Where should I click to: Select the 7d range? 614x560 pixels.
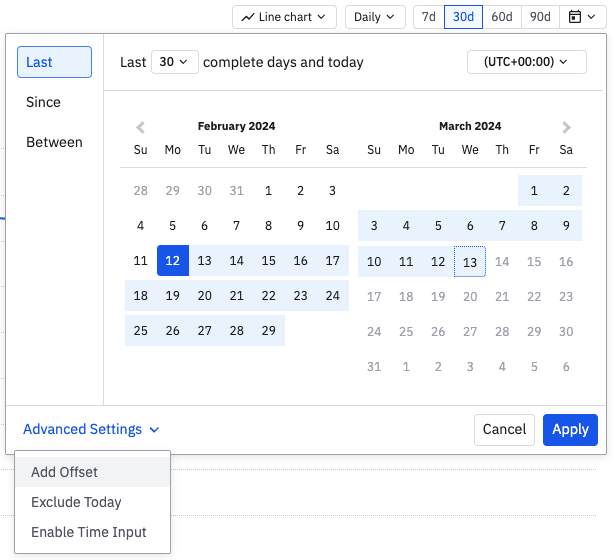pyautogui.click(x=429, y=17)
